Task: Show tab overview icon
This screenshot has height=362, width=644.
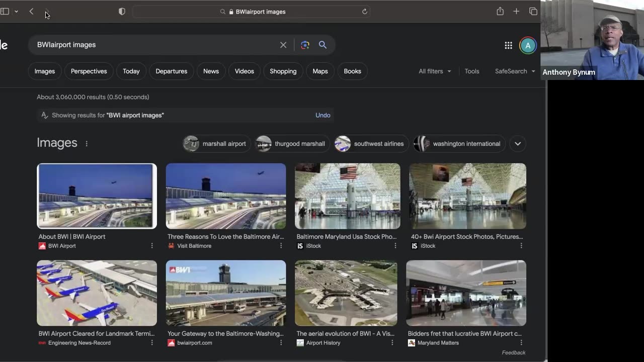Action: tap(533, 12)
